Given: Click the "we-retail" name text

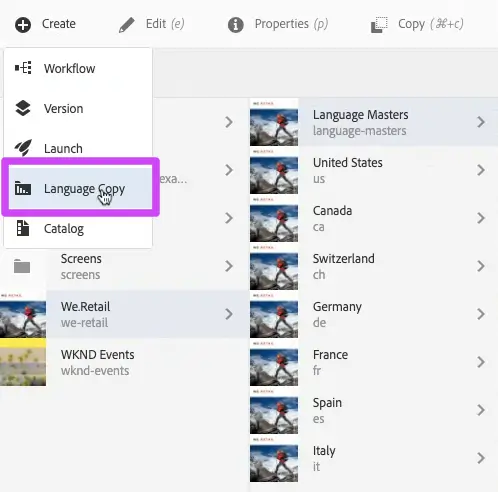Looking at the screenshot, I should click(84, 323).
